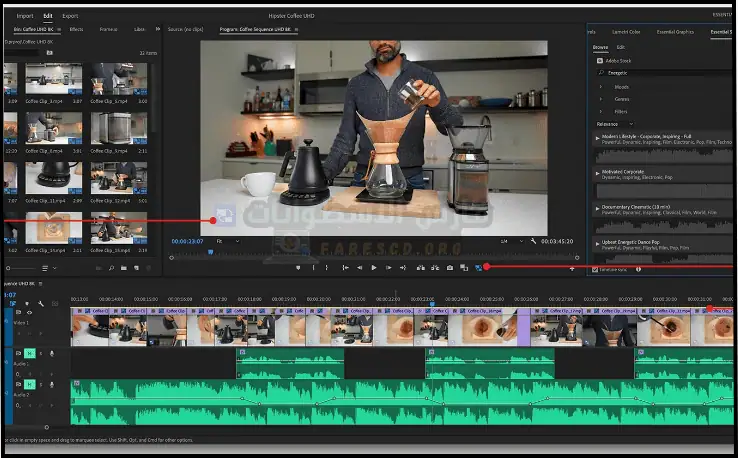Open the Effects panel tab
The width and height of the screenshot is (738, 458).
pyautogui.click(x=76, y=30)
